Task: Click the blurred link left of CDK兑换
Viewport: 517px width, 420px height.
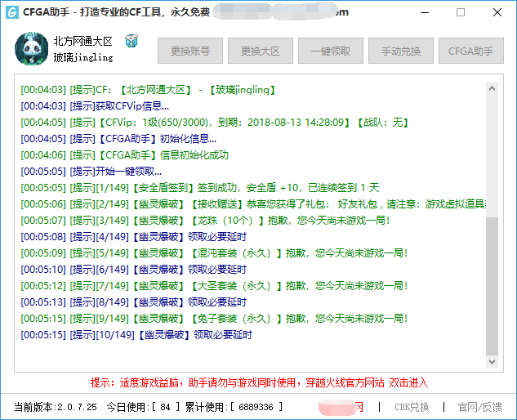Action: 341,407
